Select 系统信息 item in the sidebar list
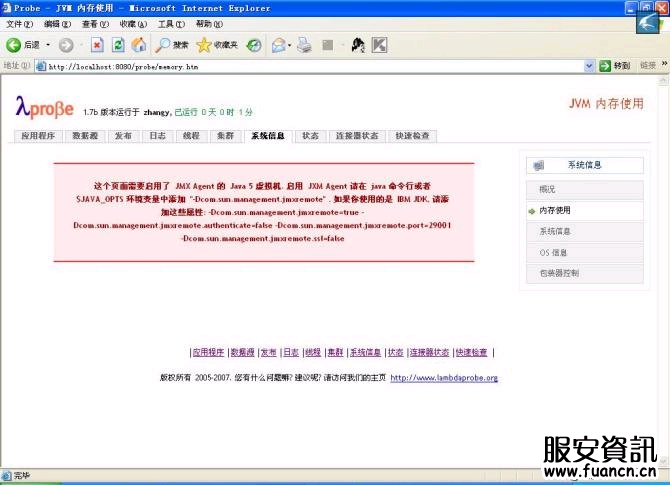Screen dimensions: 670x485 tap(585, 232)
